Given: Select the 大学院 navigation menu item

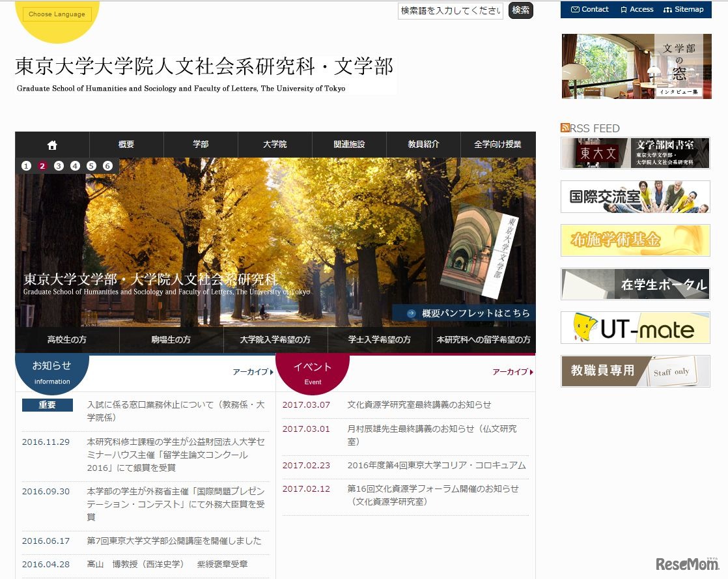Looking at the screenshot, I should coord(275,145).
